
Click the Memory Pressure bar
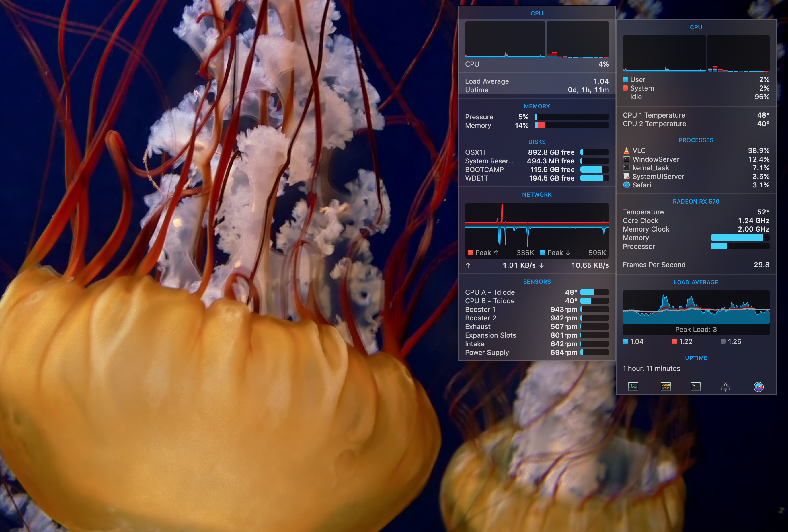[x=571, y=117]
